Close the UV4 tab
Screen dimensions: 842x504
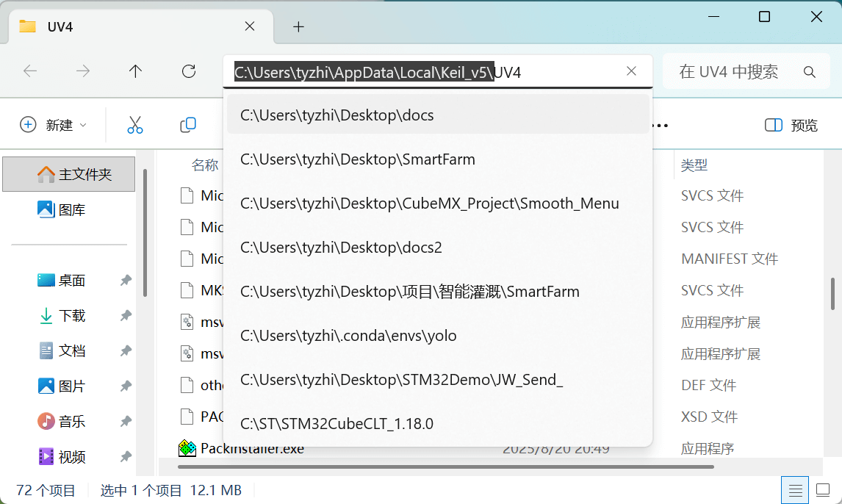pyautogui.click(x=250, y=26)
